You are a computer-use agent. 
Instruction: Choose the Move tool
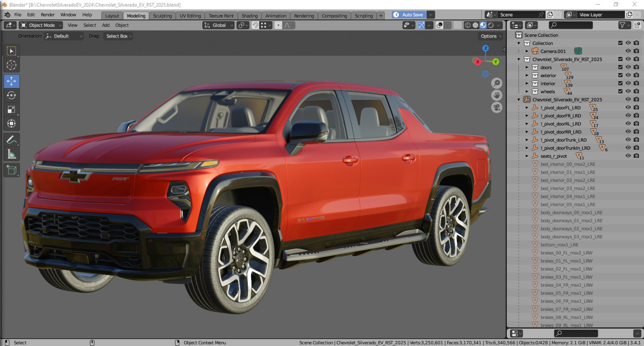point(11,81)
